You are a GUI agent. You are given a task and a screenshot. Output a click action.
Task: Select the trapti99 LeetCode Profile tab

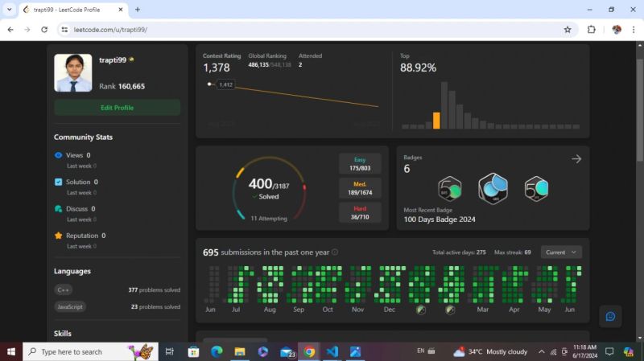[x=73, y=10]
